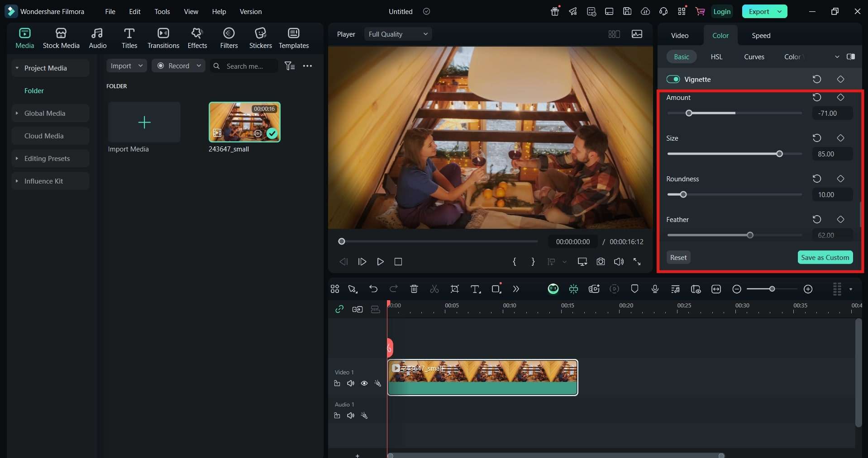This screenshot has width=868, height=458.
Task: Select the Curves color sub-tab
Action: point(754,57)
